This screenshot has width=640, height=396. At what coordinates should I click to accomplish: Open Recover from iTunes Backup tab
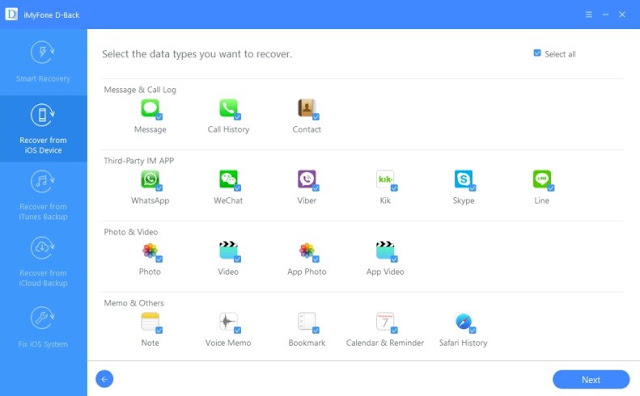pyautogui.click(x=43, y=195)
